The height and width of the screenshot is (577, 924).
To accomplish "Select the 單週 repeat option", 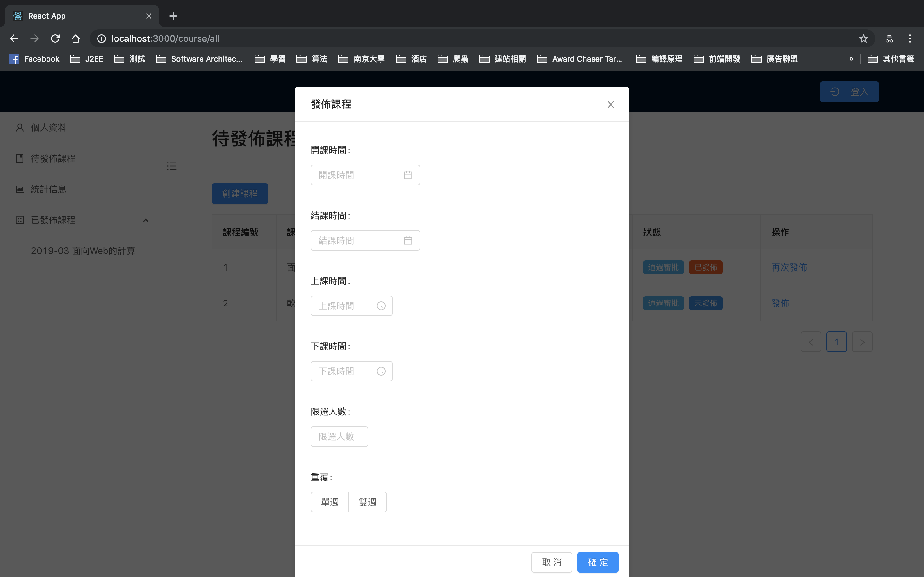I will tap(329, 502).
